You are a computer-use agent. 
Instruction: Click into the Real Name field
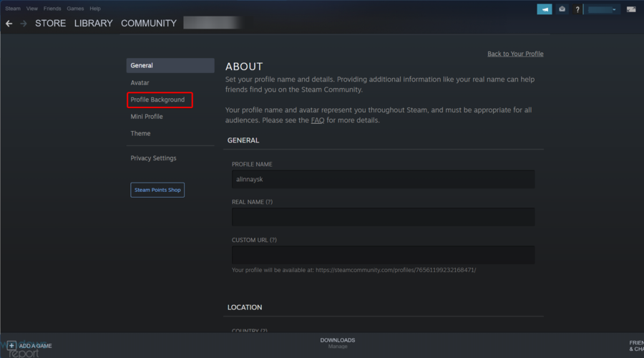384,217
